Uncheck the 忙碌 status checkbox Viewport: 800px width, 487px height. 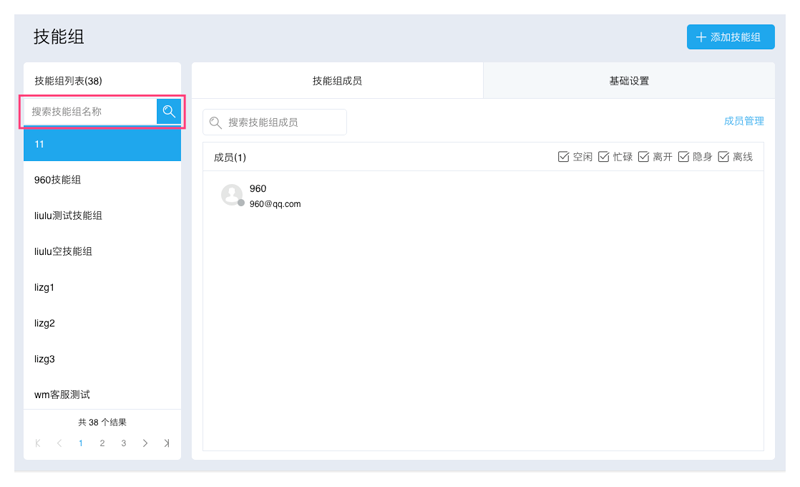click(604, 157)
